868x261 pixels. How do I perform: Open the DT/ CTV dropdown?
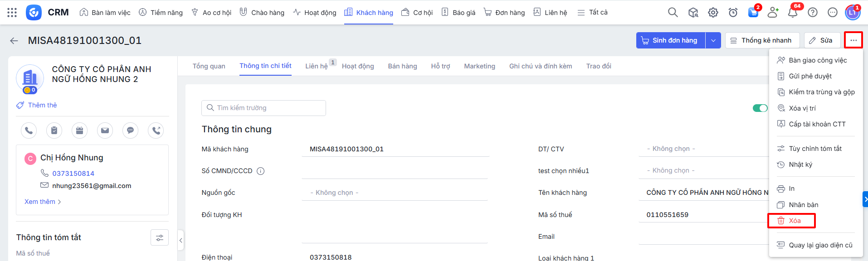pyautogui.click(x=703, y=149)
